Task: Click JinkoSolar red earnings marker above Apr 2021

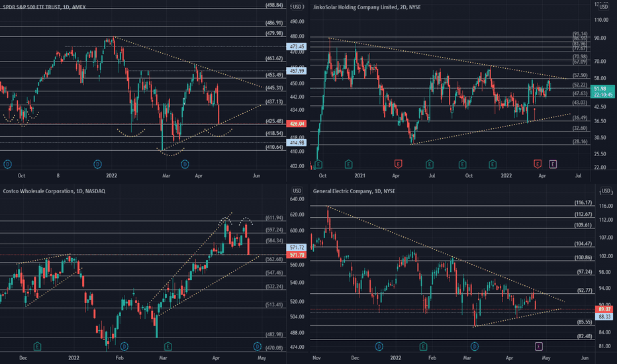Action: tap(398, 164)
